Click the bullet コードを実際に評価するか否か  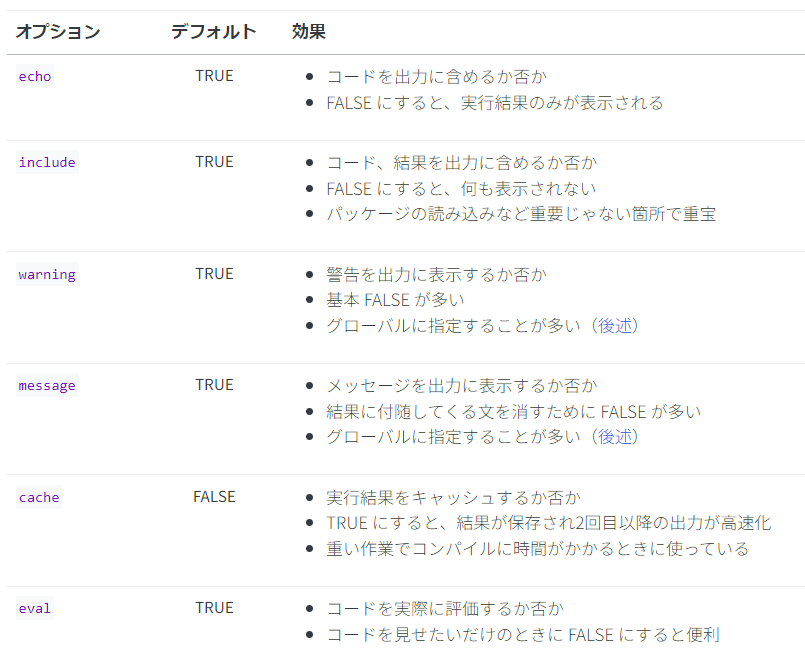(x=445, y=609)
